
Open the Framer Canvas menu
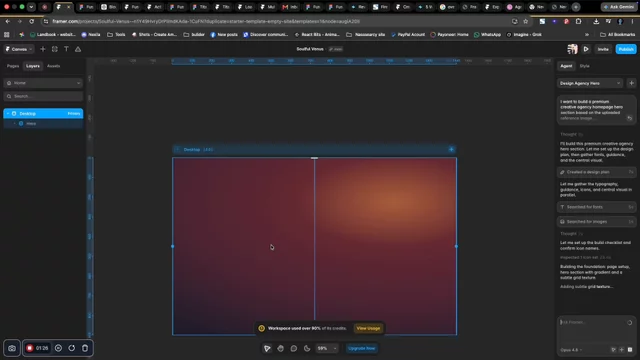pos(18,49)
